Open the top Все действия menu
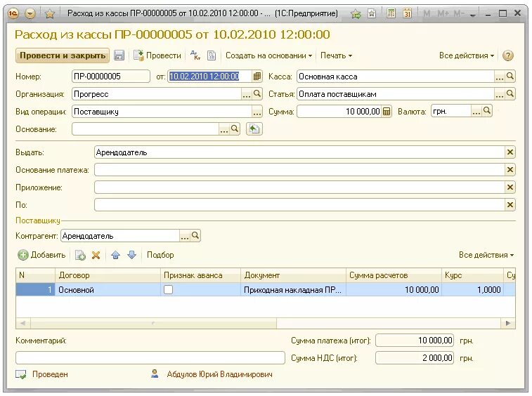This screenshot has height=396, width=532. point(466,55)
